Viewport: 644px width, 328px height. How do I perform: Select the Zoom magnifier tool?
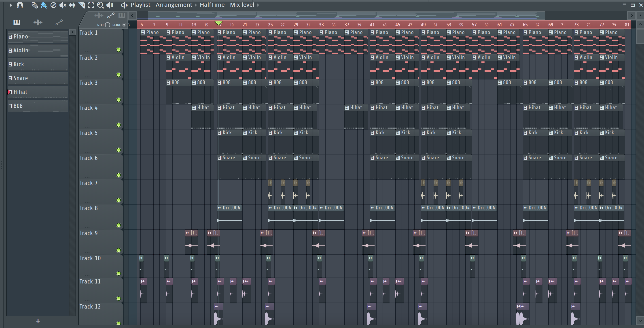click(100, 5)
